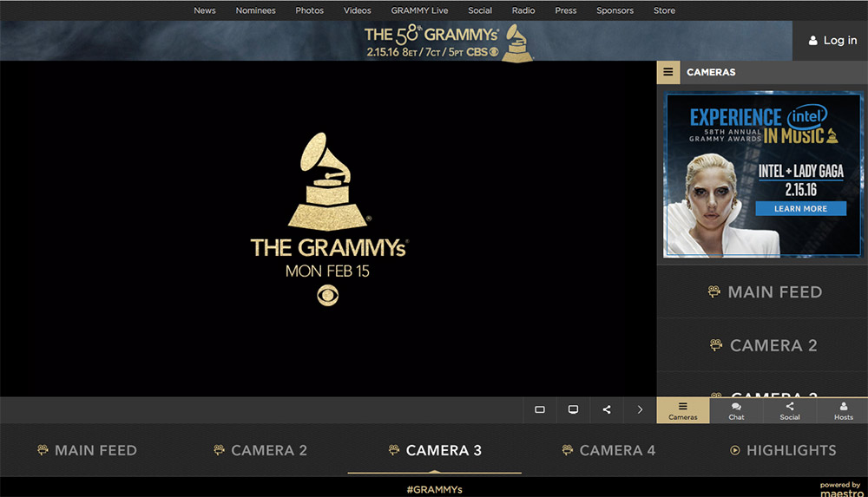Click Learn More on Intel ad
The image size is (868, 497).
click(x=800, y=209)
